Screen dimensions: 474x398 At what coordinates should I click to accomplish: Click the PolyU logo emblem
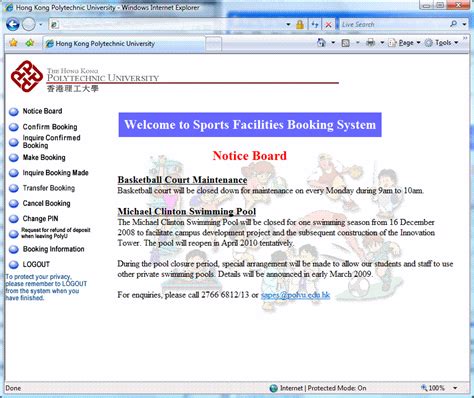click(27, 76)
